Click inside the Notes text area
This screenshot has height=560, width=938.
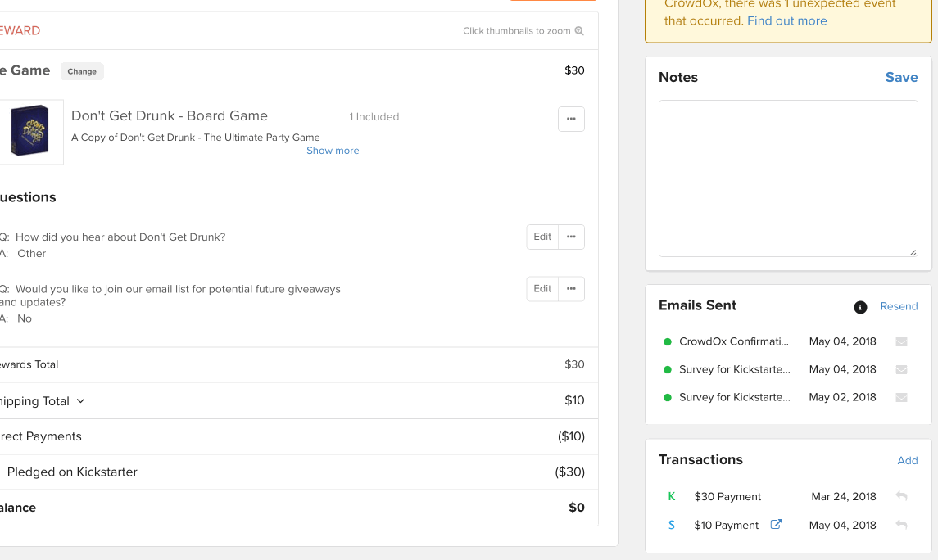coord(788,178)
